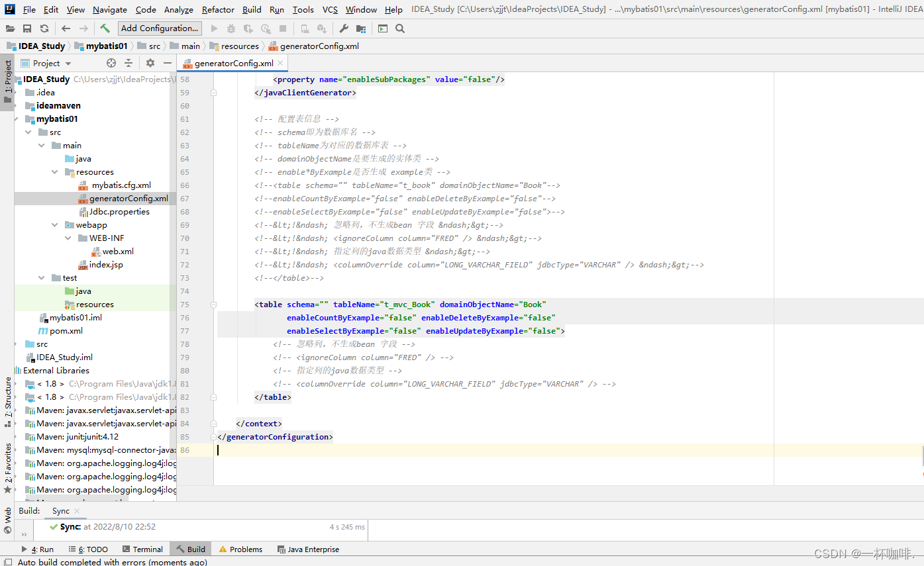Collapse the test folder node
Viewport: 924px width, 566px height.
click(42, 278)
